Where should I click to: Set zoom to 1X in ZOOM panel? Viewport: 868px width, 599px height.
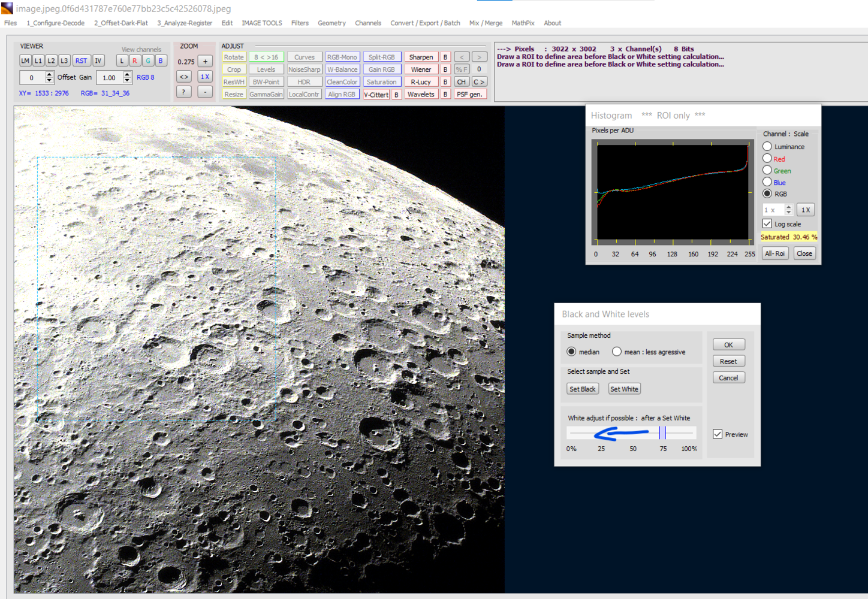click(205, 77)
